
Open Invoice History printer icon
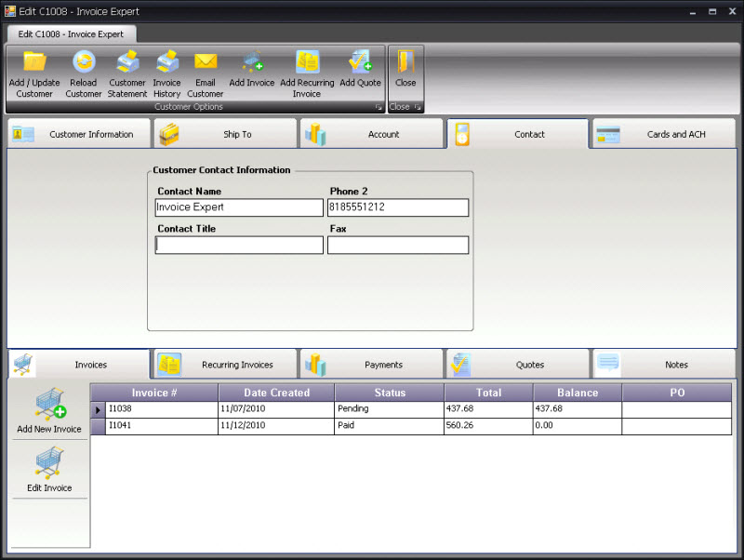coord(167,61)
